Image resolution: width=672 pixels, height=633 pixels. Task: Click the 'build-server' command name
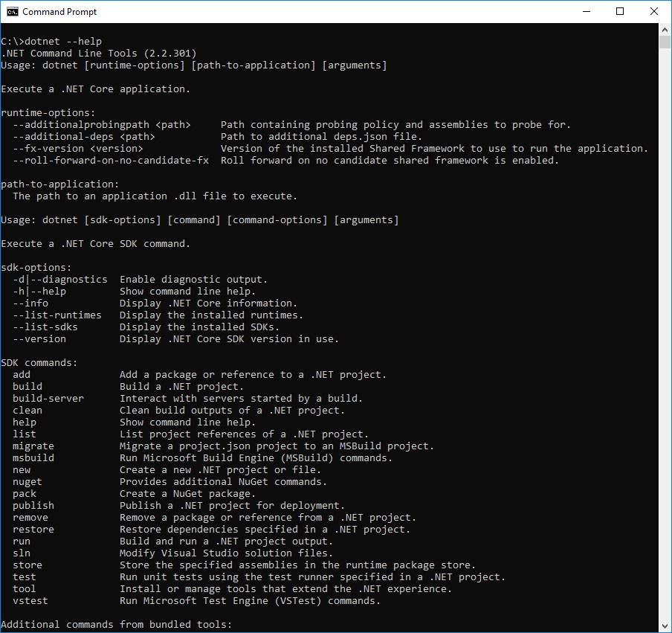tap(48, 399)
